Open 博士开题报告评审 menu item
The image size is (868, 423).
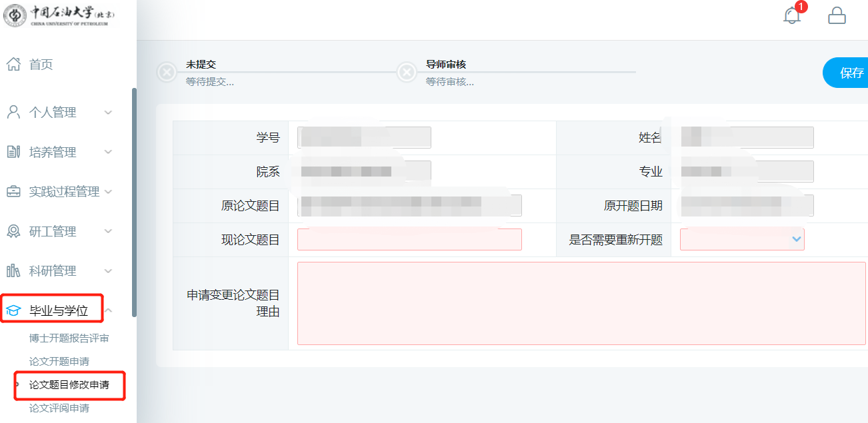tap(69, 338)
